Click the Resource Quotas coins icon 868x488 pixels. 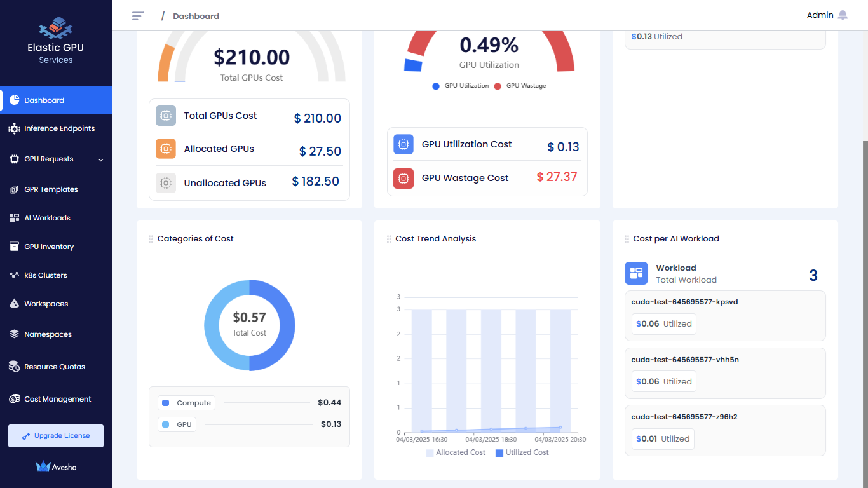pyautogui.click(x=14, y=367)
